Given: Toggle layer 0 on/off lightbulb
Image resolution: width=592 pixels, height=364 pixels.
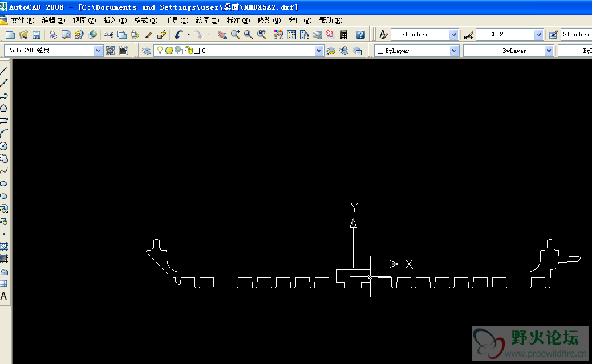Looking at the screenshot, I should (160, 51).
